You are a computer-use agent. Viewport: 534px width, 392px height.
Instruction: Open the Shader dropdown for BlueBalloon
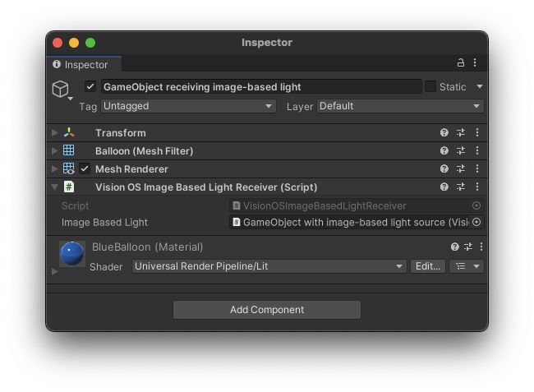tap(269, 266)
